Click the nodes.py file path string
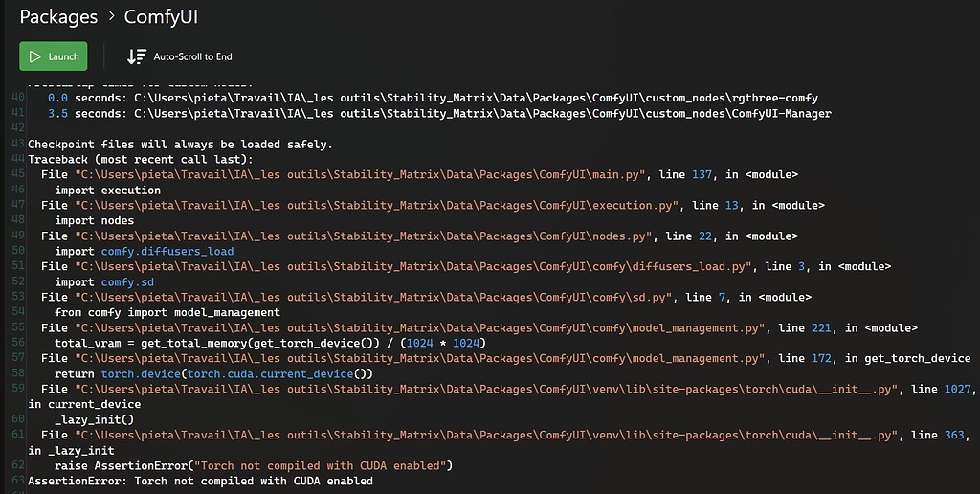 point(365,236)
